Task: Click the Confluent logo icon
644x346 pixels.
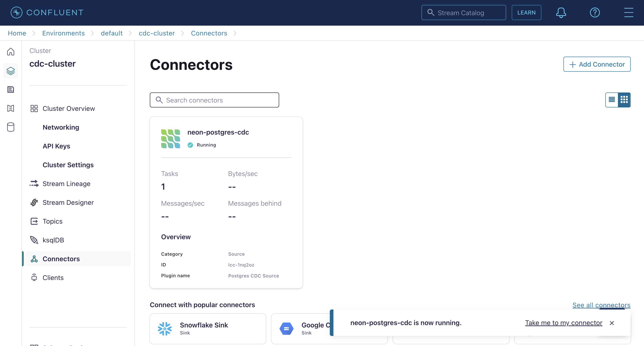Action: click(16, 12)
